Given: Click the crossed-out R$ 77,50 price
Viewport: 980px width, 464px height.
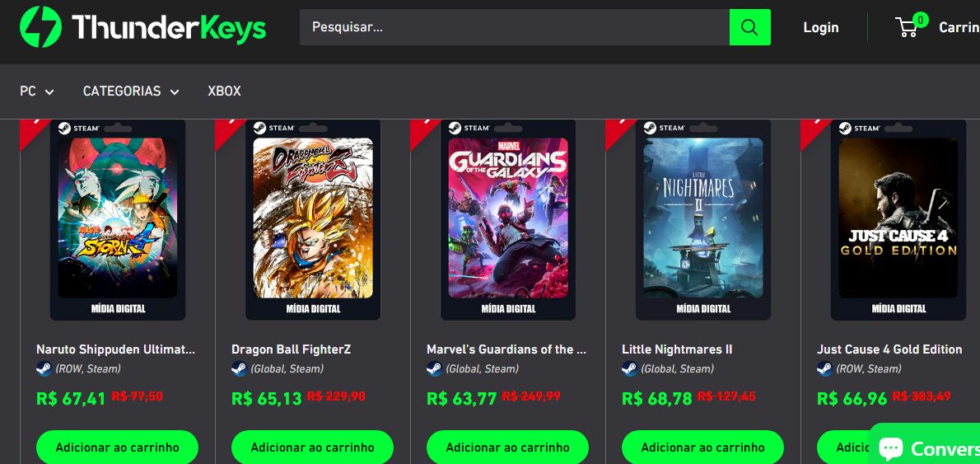Looking at the screenshot, I should pos(137,396).
